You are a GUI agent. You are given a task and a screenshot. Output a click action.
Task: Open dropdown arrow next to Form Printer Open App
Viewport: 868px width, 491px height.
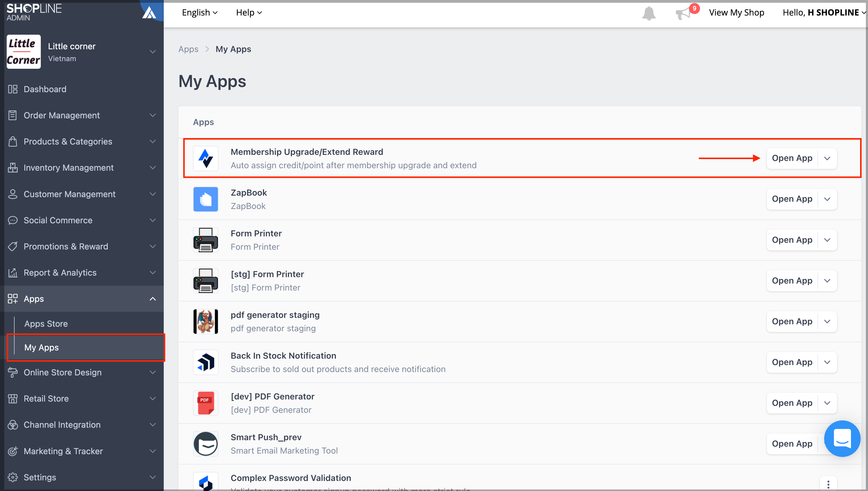pos(827,240)
